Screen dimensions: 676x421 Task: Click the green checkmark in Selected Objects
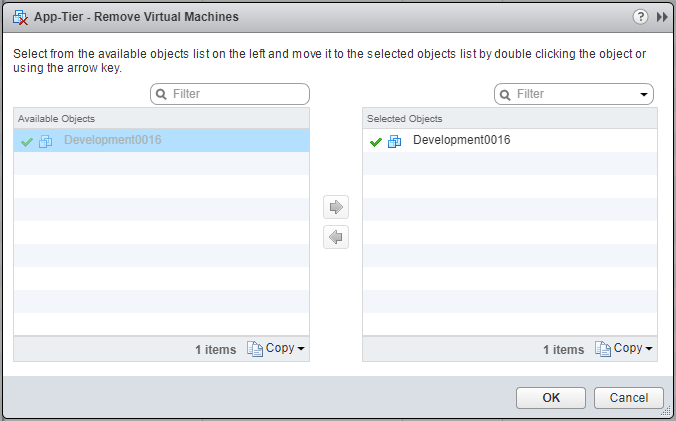[x=376, y=142]
